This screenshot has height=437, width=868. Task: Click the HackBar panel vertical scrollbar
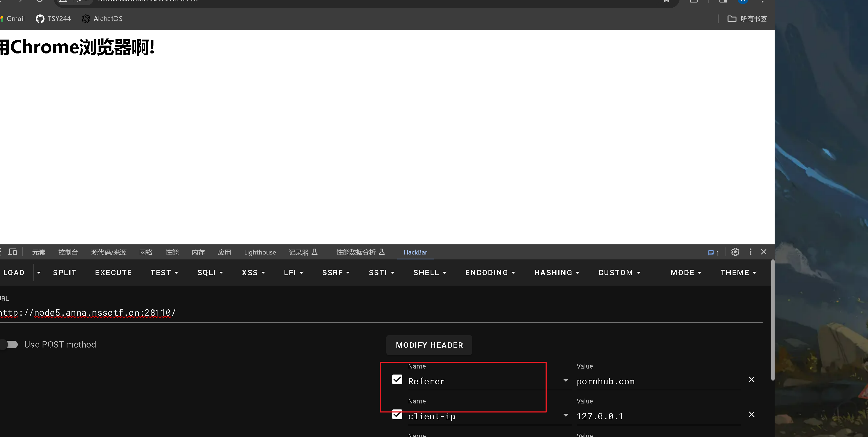coord(772,320)
